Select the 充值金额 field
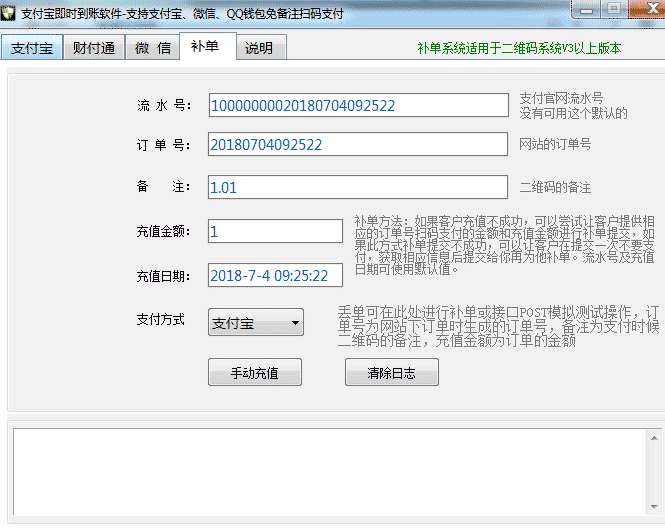Viewport: 665px width, 528px height. click(275, 231)
